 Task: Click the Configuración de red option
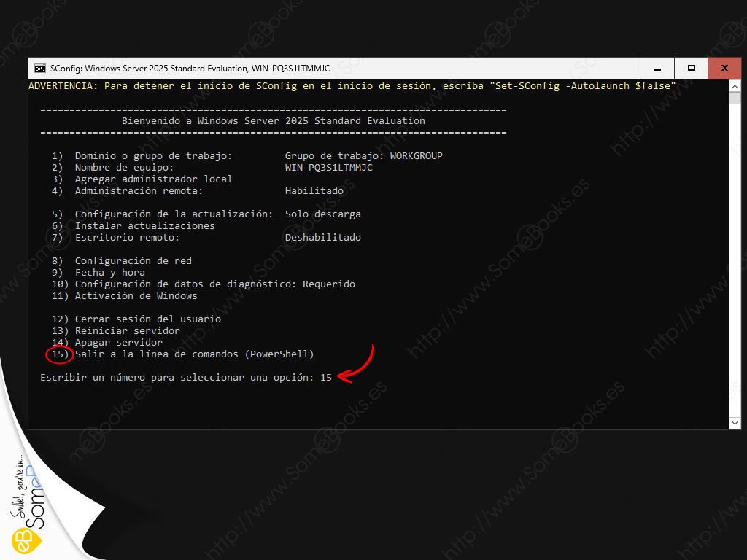133,260
